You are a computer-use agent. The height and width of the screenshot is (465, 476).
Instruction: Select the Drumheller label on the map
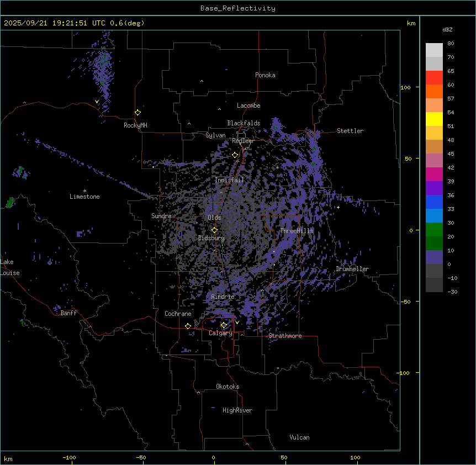(352, 269)
